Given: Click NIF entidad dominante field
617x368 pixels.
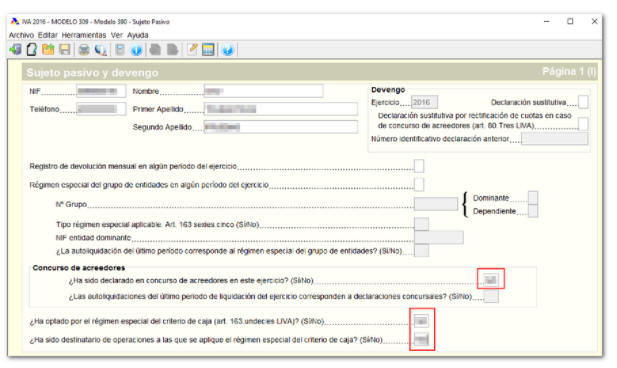Looking at the screenshot, I should tap(439, 237).
